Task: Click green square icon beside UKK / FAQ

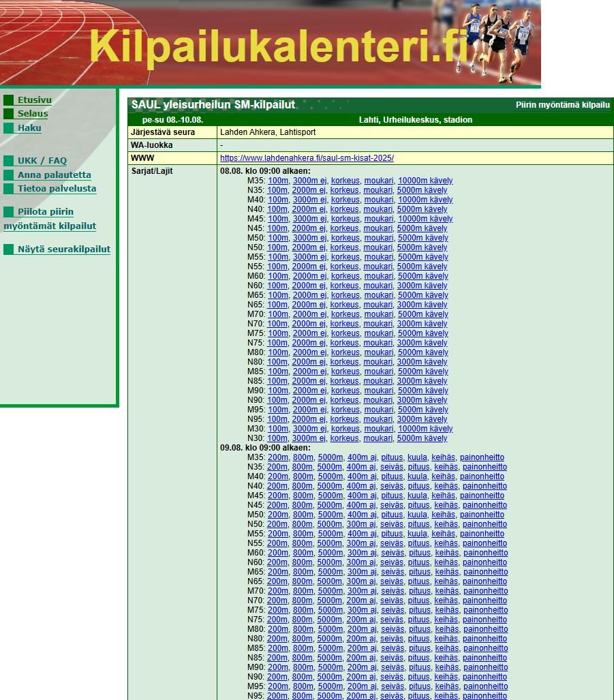Action: click(8, 161)
